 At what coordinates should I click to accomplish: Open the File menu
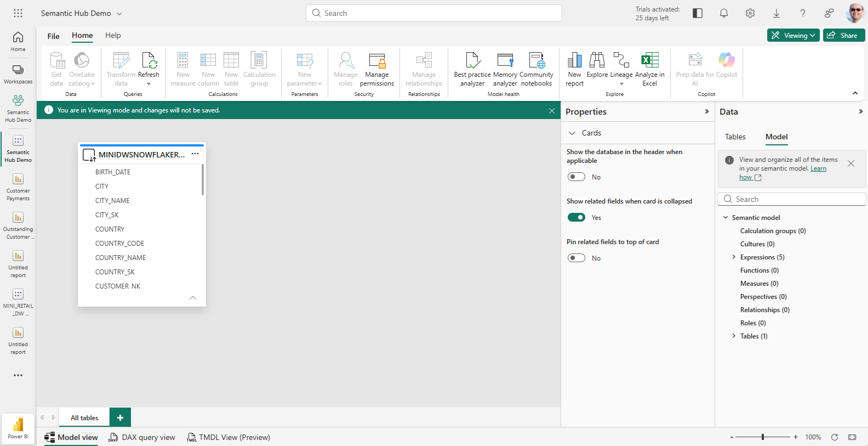tap(53, 36)
